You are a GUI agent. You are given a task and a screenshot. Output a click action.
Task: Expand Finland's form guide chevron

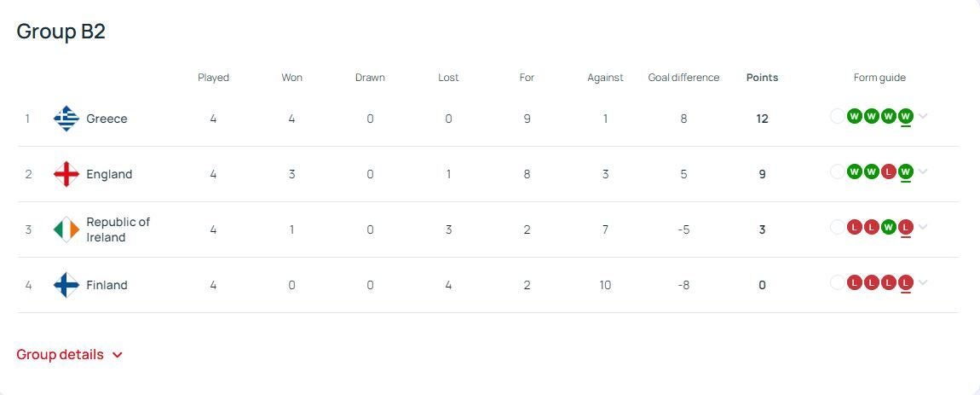tap(923, 283)
